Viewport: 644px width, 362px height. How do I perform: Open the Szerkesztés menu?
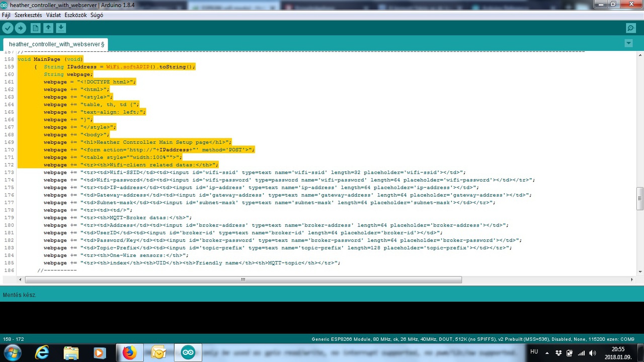click(x=28, y=15)
